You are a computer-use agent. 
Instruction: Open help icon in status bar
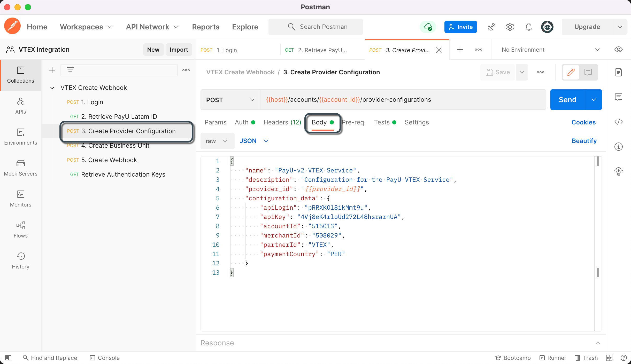pos(624,358)
